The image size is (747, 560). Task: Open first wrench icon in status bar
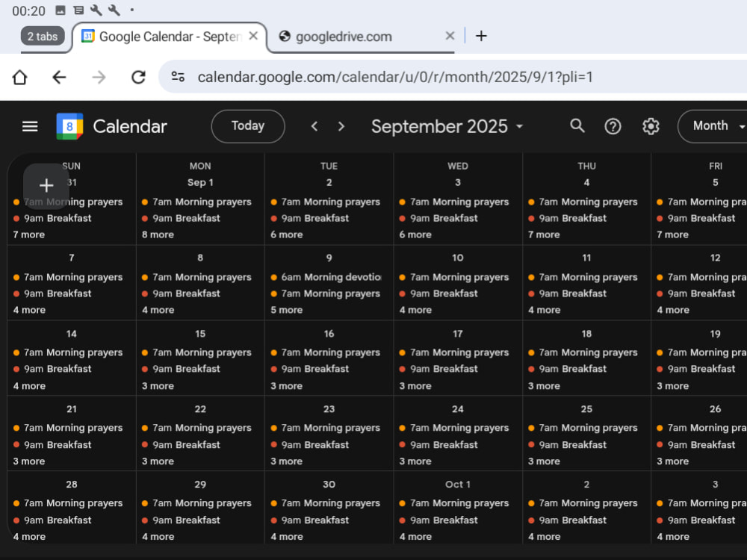pyautogui.click(x=96, y=10)
